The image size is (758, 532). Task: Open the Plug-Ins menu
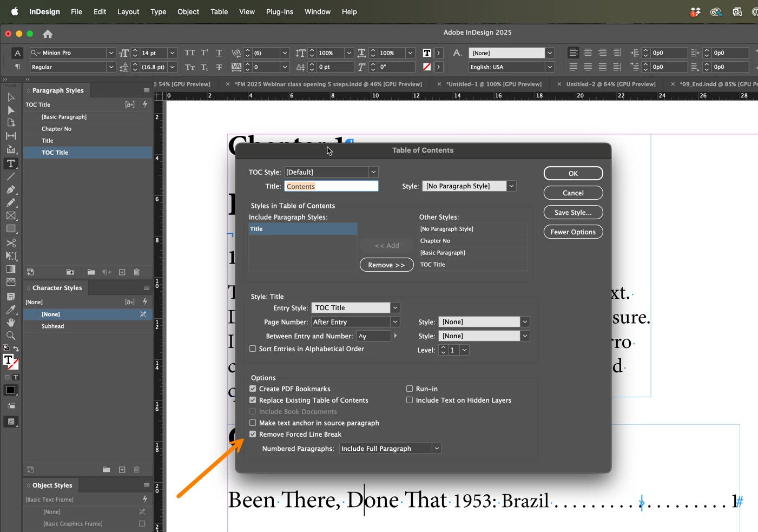tap(280, 11)
